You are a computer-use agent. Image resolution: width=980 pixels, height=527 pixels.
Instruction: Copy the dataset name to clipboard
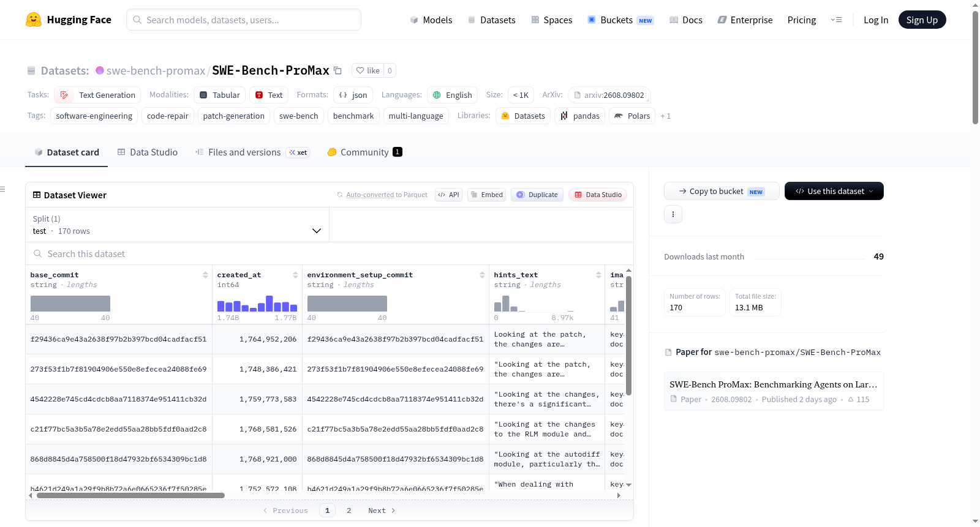coord(337,70)
